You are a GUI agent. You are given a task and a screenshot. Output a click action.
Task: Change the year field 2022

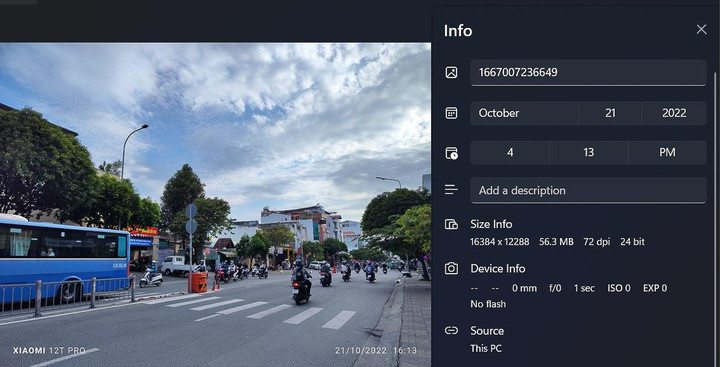[x=674, y=113]
